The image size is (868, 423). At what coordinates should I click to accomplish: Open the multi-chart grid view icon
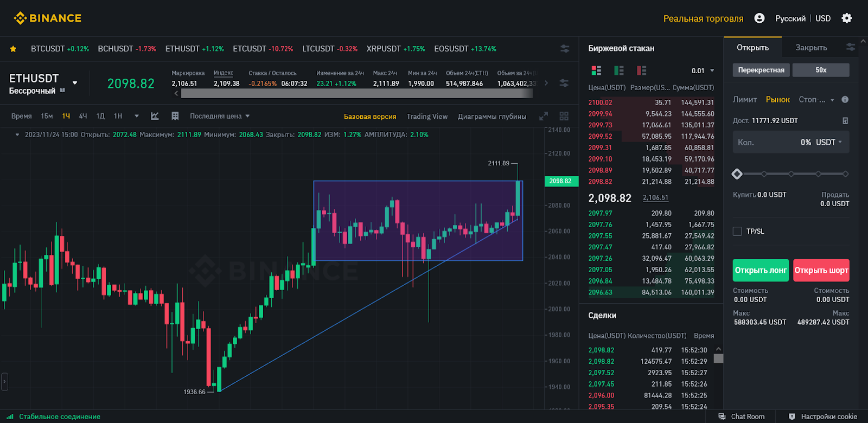pyautogui.click(x=564, y=116)
